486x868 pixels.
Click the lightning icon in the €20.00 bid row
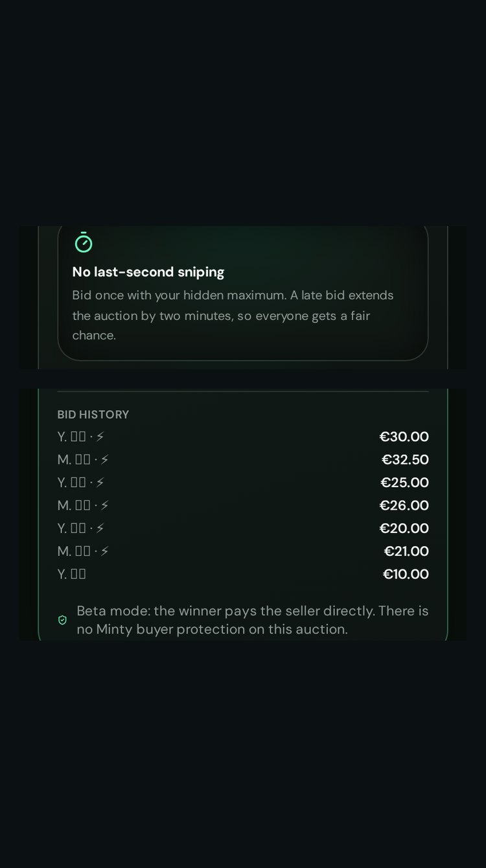pos(100,529)
